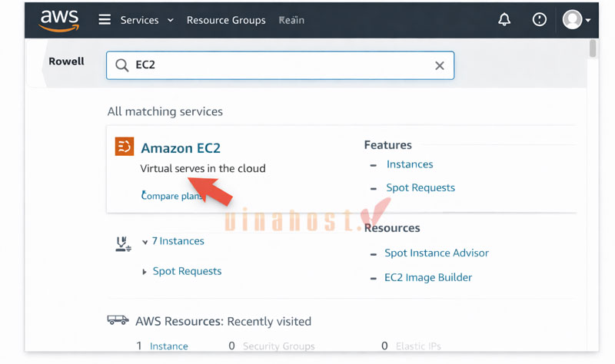Image resolution: width=615 pixels, height=364 pixels.
Task: Focus the EC2 search field
Action: [x=280, y=65]
